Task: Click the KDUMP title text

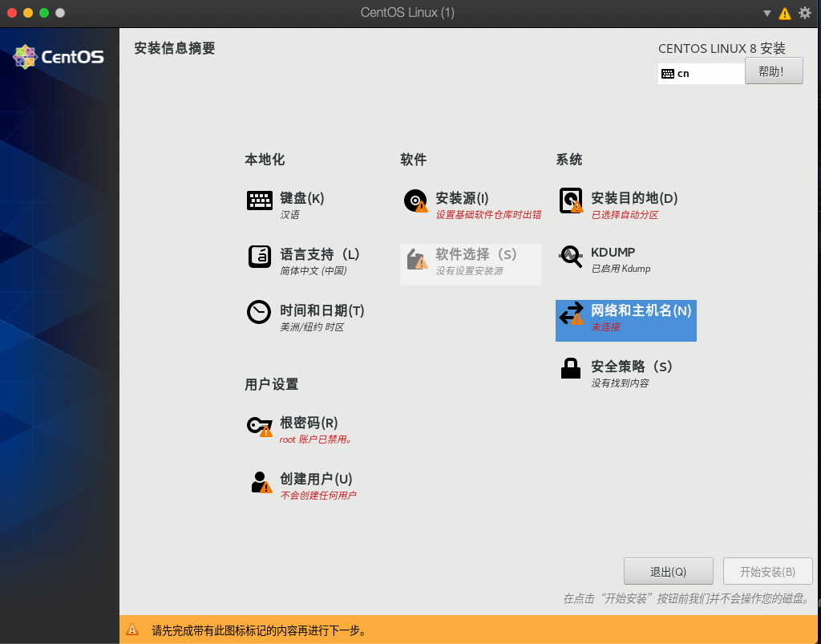Action: (x=613, y=253)
